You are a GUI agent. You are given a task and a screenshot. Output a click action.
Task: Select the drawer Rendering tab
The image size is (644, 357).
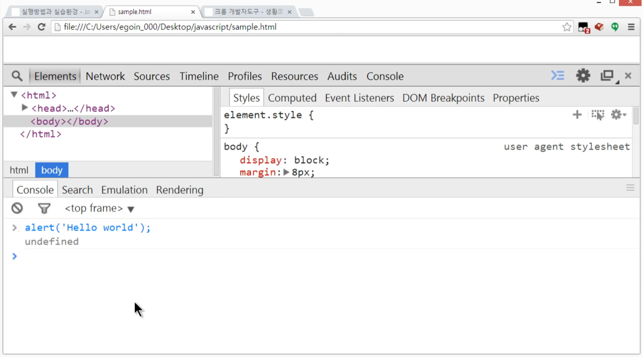click(x=180, y=189)
